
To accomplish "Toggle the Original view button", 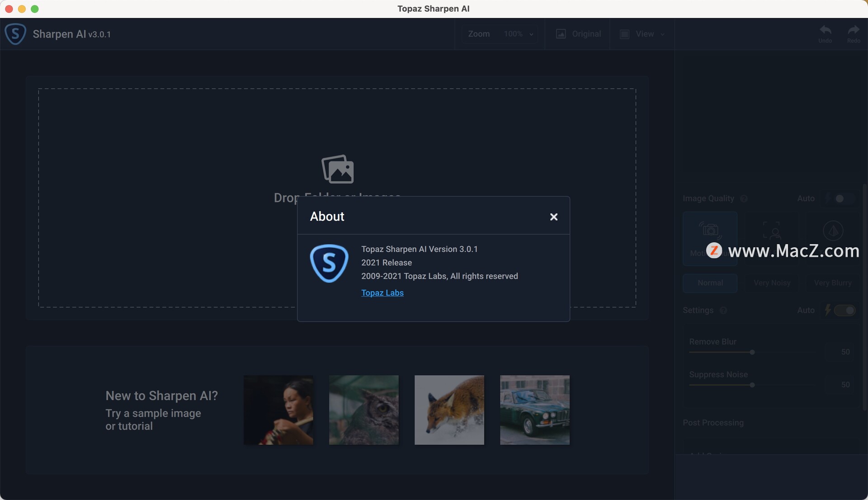I will 578,34.
